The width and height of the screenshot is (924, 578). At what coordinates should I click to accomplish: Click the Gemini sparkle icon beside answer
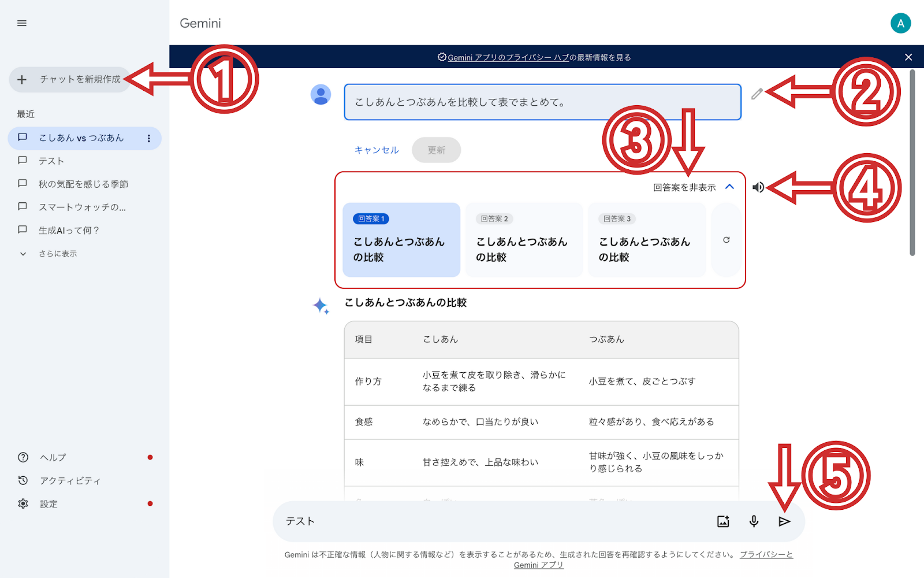(321, 306)
